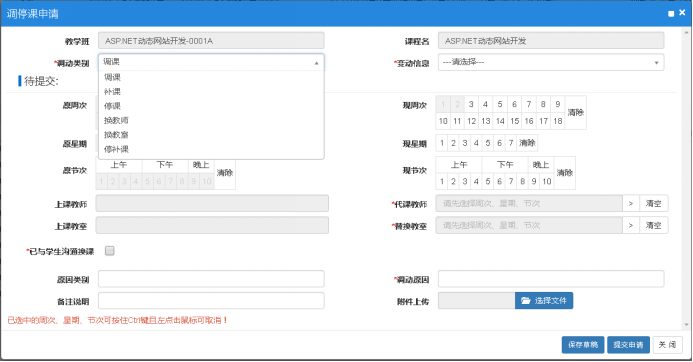Image resolution: width=693 pixels, height=362 pixels.
Task: Clear the 代课教师 field with 清空
Action: pos(653,203)
